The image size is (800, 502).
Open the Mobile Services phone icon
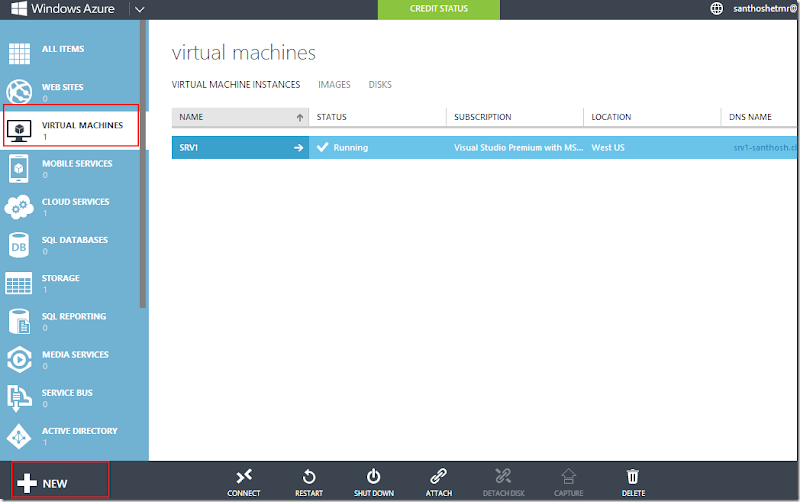point(19,168)
